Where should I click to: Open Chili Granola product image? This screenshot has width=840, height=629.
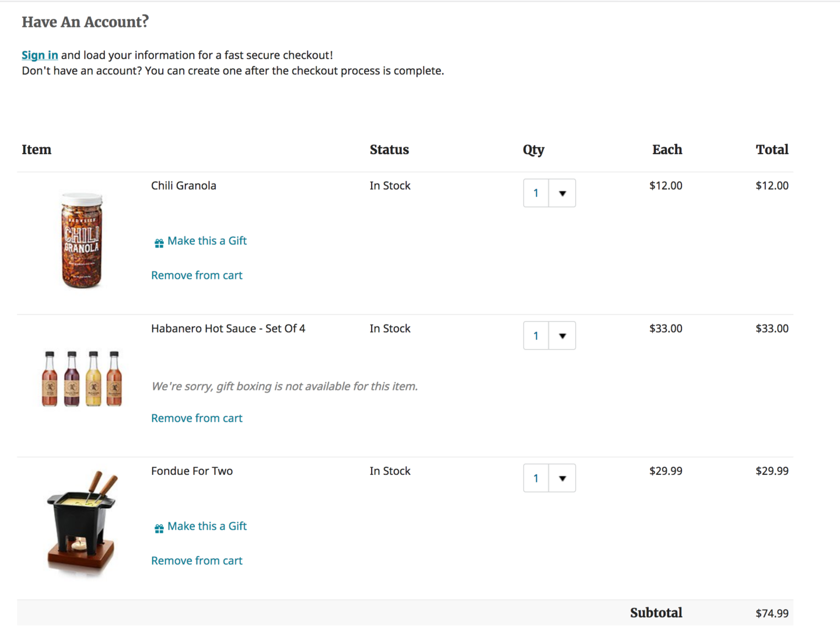[82, 240]
